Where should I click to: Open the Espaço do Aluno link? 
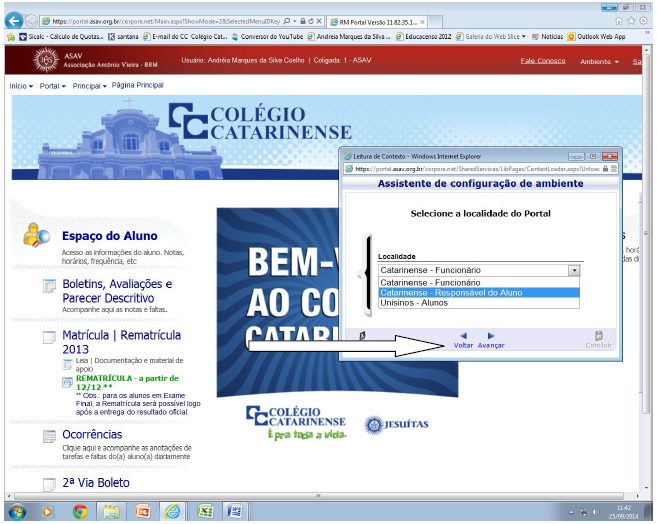tap(110, 236)
